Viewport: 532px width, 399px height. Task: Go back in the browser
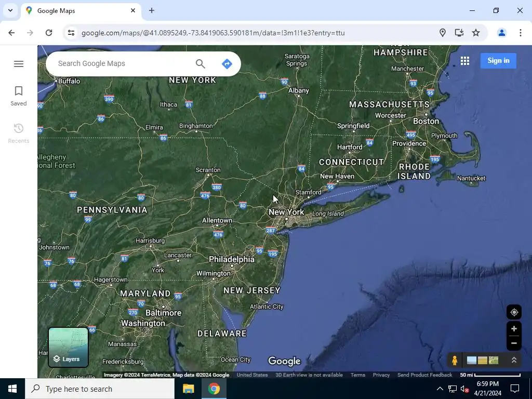pyautogui.click(x=11, y=33)
